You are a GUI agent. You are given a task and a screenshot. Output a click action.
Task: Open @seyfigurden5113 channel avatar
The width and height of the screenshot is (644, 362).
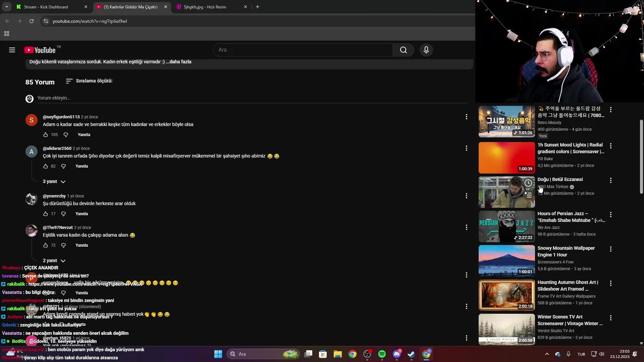(31, 120)
